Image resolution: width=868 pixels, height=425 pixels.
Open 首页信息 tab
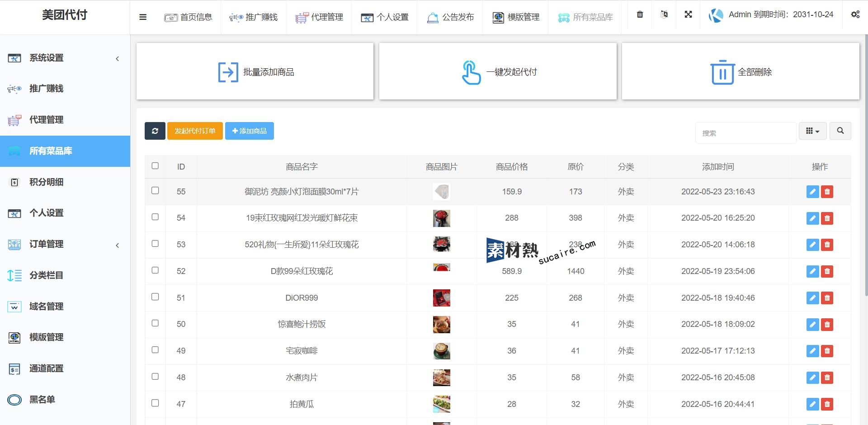coord(188,17)
